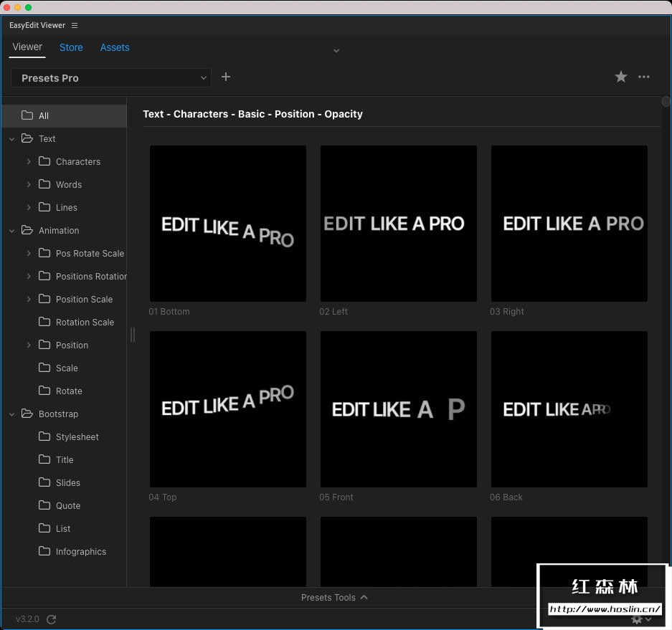This screenshot has width=672, height=630.
Task: Switch to the Assets tab
Action: pyautogui.click(x=115, y=47)
